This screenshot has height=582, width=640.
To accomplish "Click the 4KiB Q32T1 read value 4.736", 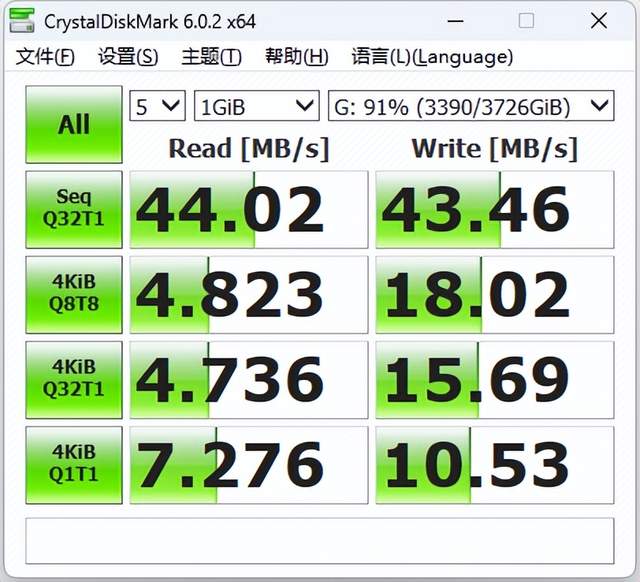I will point(249,380).
